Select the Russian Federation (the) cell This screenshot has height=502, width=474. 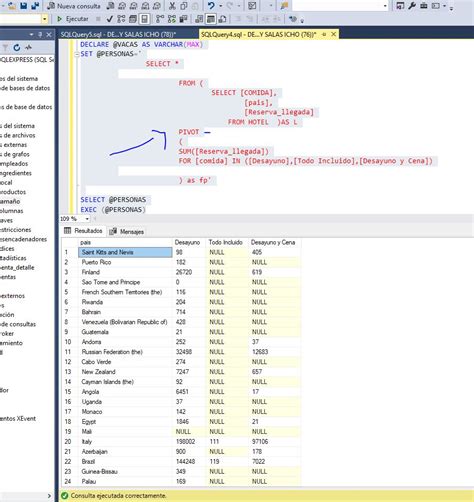click(x=125, y=352)
